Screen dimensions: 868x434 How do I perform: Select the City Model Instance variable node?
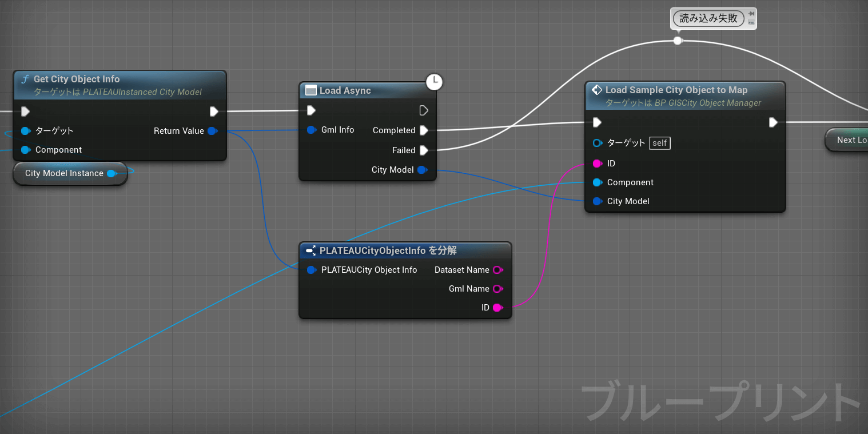(70, 173)
